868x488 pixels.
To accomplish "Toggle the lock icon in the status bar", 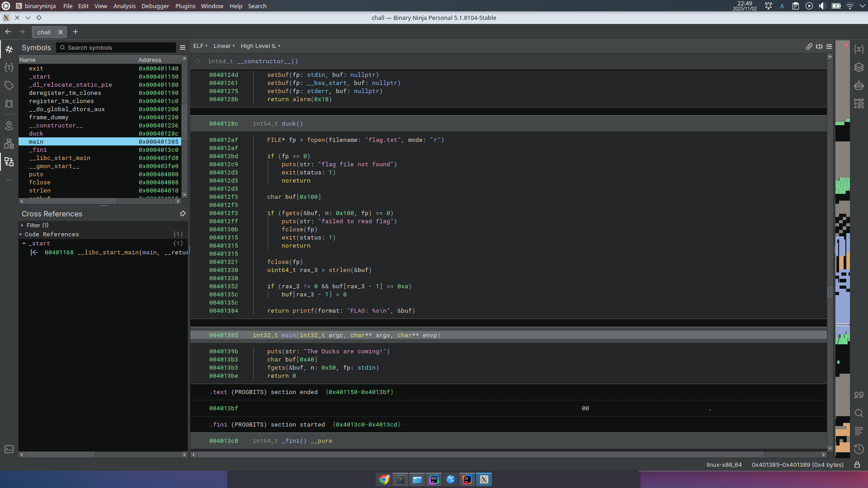I will click(858, 465).
